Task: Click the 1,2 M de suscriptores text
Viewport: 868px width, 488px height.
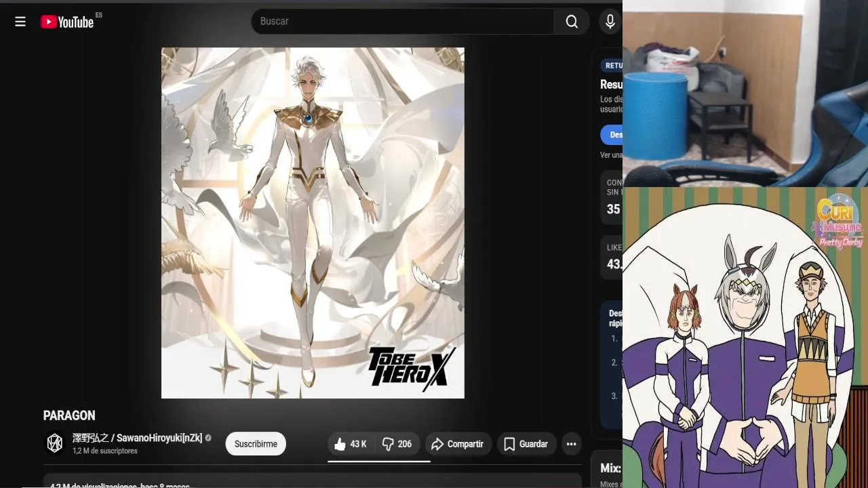Action: tap(105, 451)
